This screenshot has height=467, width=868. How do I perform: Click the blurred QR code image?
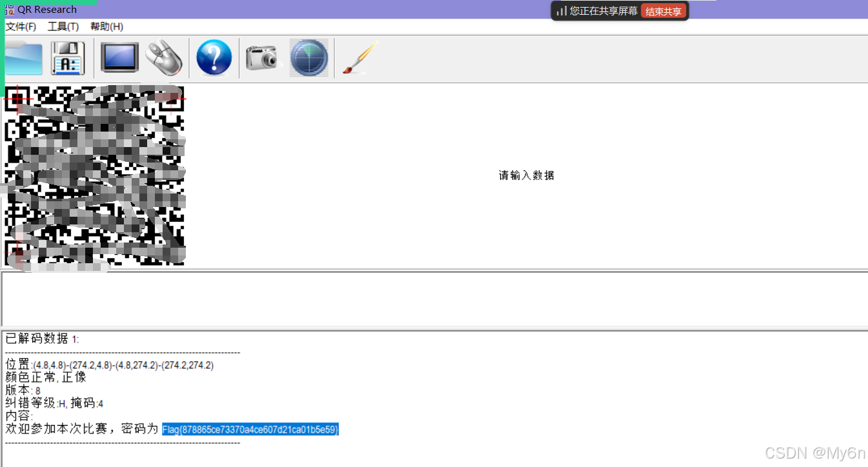[x=94, y=175]
